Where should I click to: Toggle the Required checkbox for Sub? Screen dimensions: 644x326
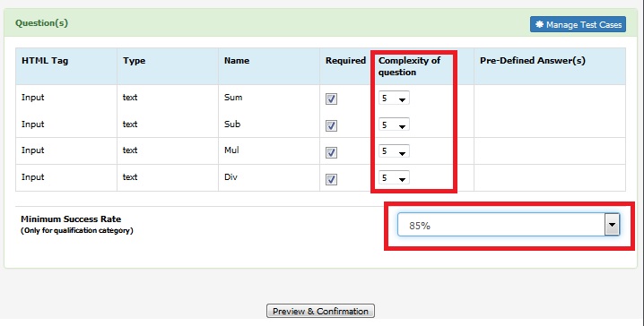click(331, 125)
